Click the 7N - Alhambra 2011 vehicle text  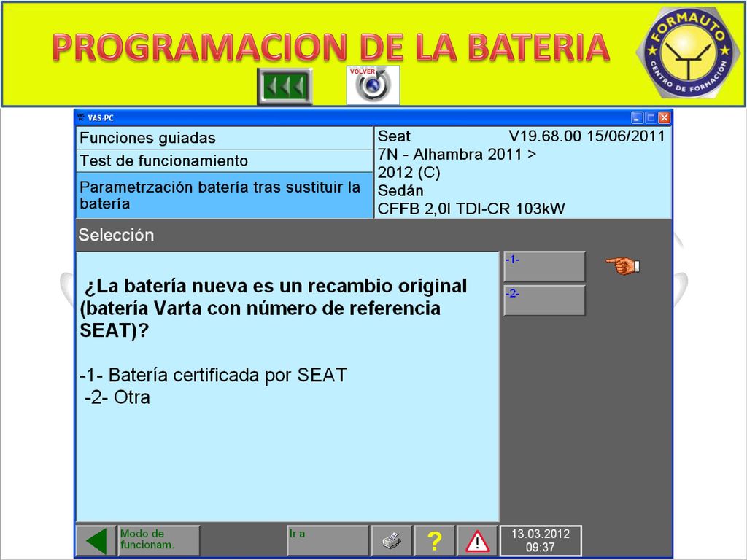pos(457,155)
